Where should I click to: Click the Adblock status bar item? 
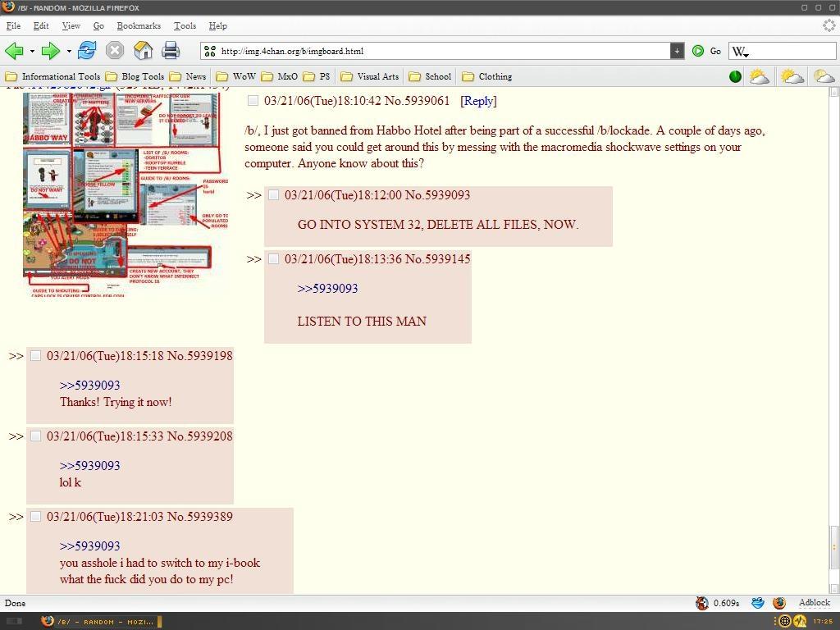pos(813,602)
